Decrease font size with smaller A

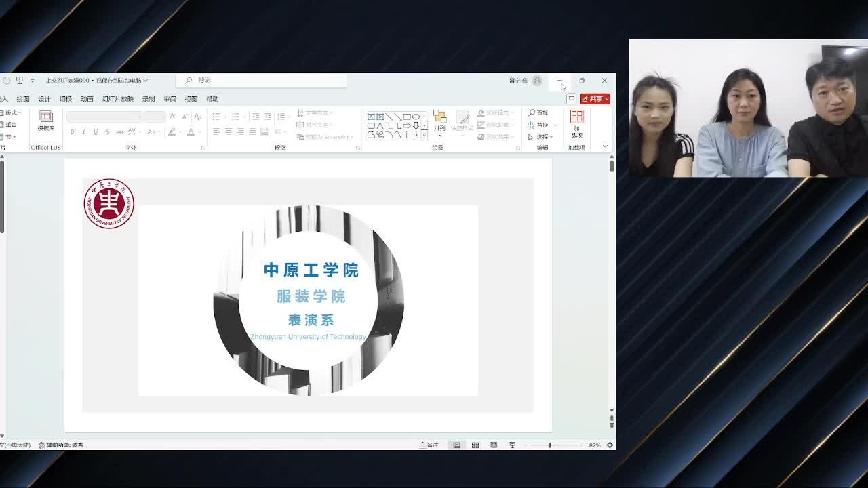[184, 117]
